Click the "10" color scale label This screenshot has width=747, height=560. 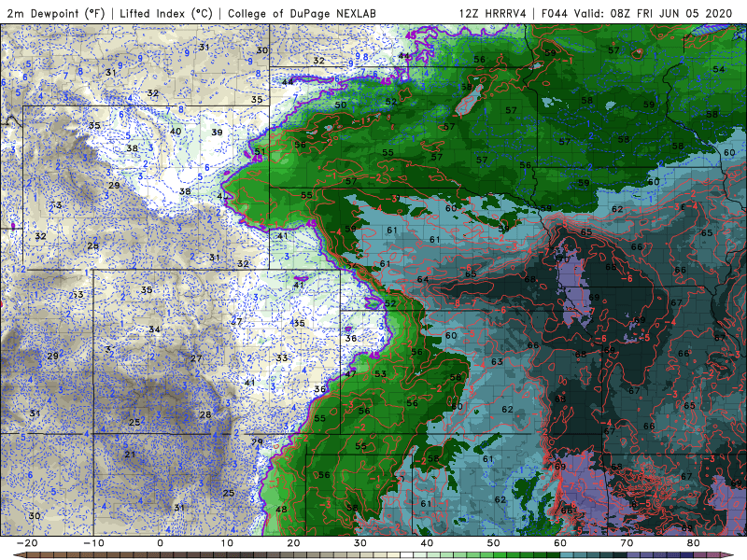pos(227,543)
